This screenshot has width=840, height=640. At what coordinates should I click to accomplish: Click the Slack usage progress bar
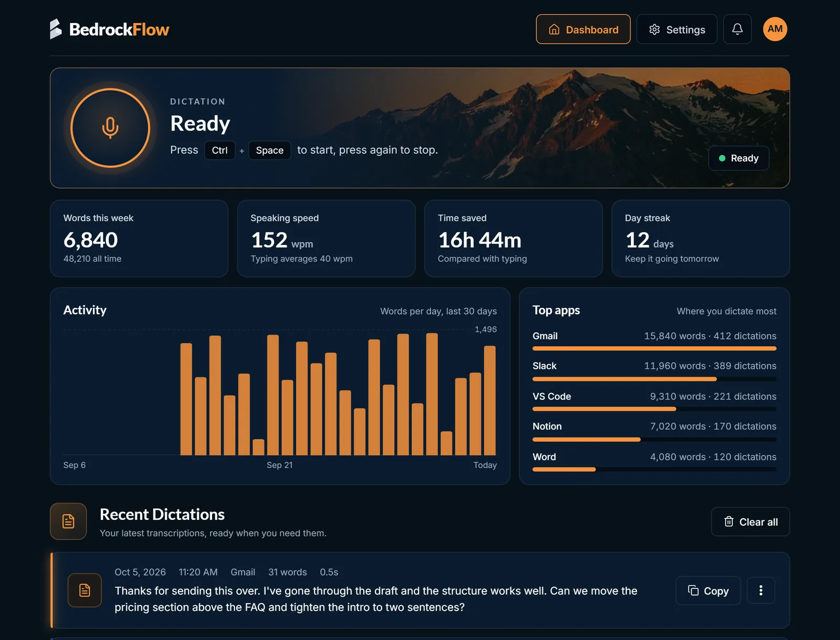click(654, 379)
